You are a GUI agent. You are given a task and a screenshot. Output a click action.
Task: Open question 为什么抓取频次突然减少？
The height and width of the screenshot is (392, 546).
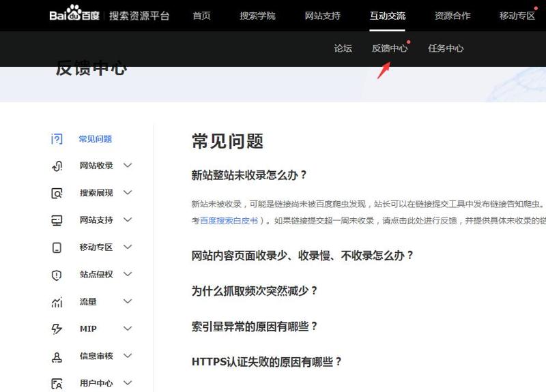point(254,291)
